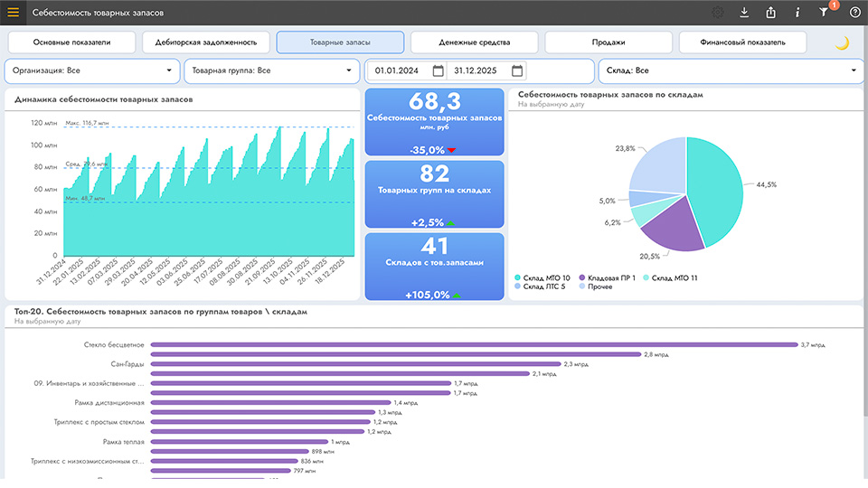Toggle Кладовая ПР 1 legend item
This screenshot has width=868, height=488.
[x=608, y=277]
